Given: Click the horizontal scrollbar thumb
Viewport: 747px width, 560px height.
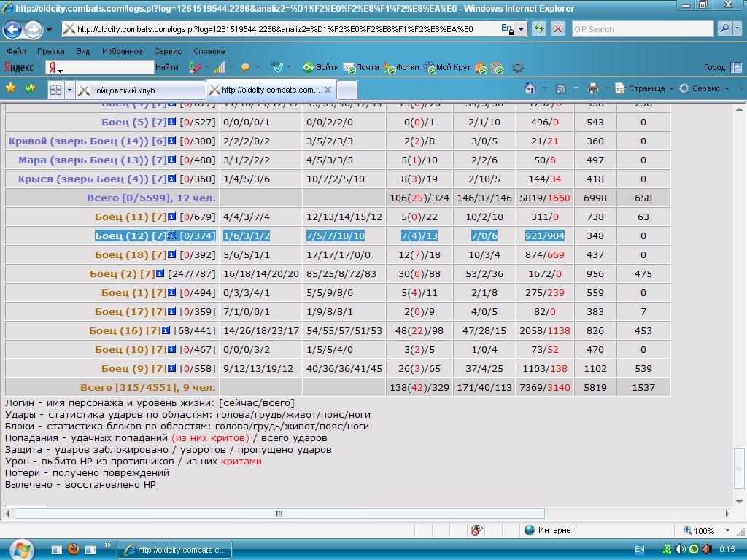Looking at the screenshot, I should (279, 514).
